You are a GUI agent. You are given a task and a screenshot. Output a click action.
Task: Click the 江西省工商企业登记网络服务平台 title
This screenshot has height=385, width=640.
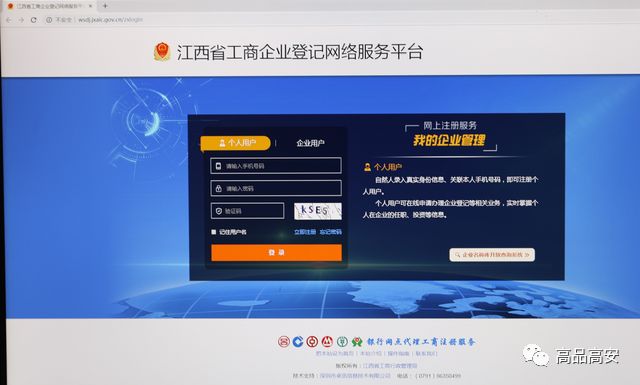coord(300,52)
